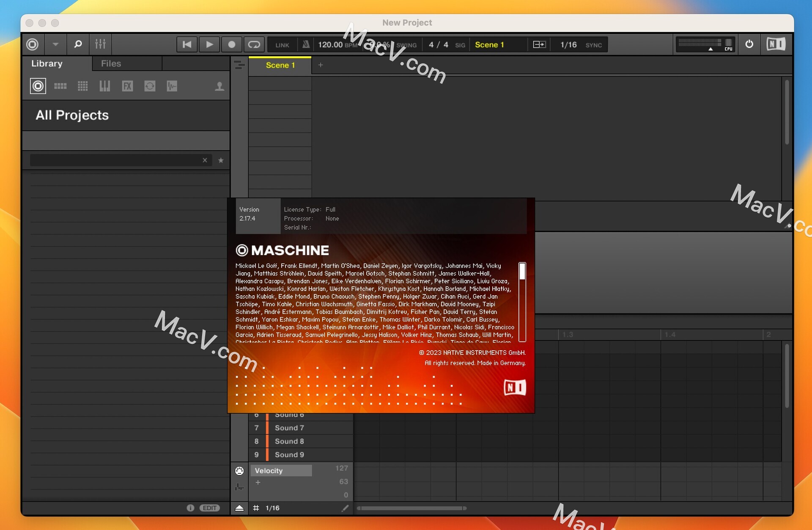Switch to the Files tab
Viewport: 812px width, 530px height.
click(111, 63)
